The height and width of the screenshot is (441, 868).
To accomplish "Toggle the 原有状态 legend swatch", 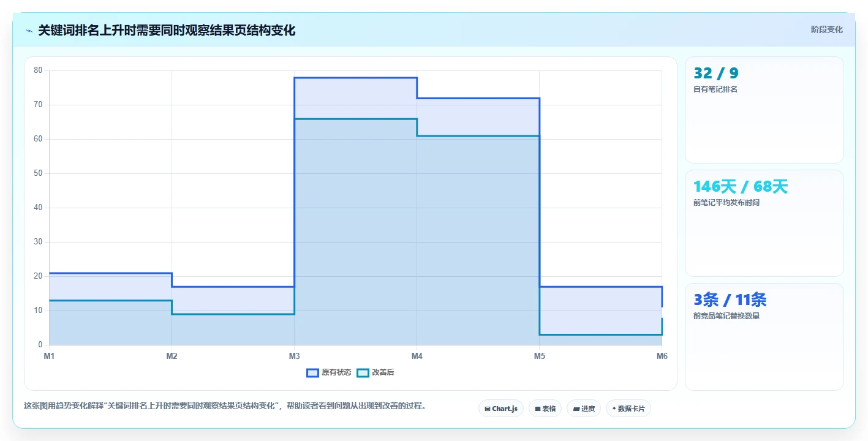I will 312,372.
